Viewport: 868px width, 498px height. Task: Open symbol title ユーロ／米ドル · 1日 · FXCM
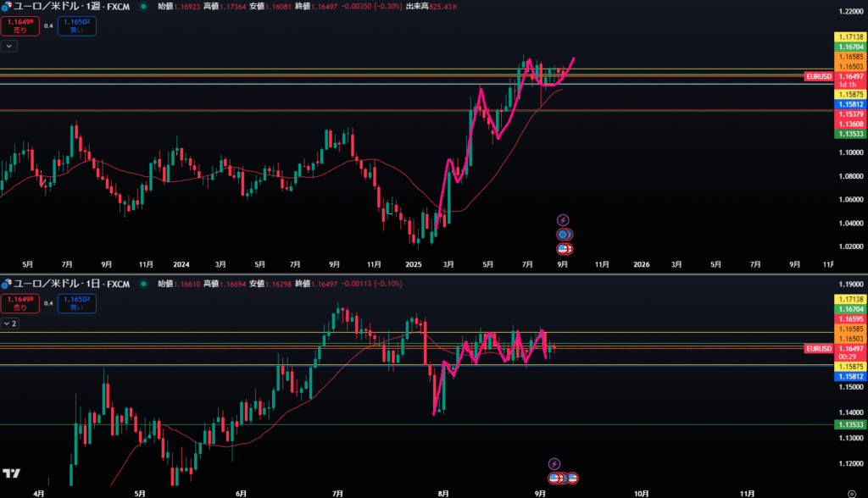click(x=71, y=284)
